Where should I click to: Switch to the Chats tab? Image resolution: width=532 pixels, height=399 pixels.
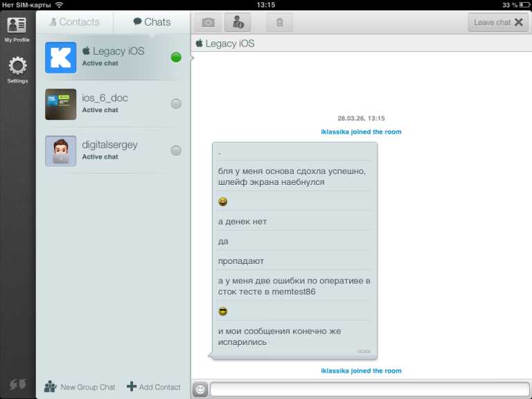click(x=152, y=22)
